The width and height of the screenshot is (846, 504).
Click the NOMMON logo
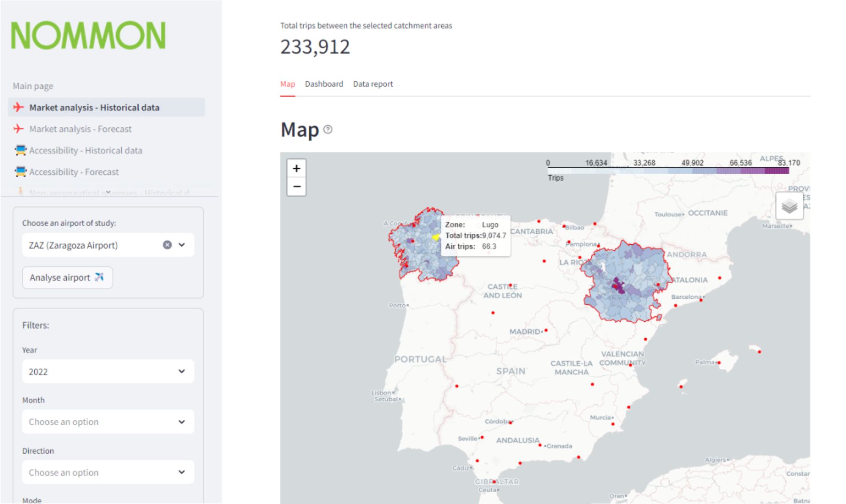coord(88,36)
